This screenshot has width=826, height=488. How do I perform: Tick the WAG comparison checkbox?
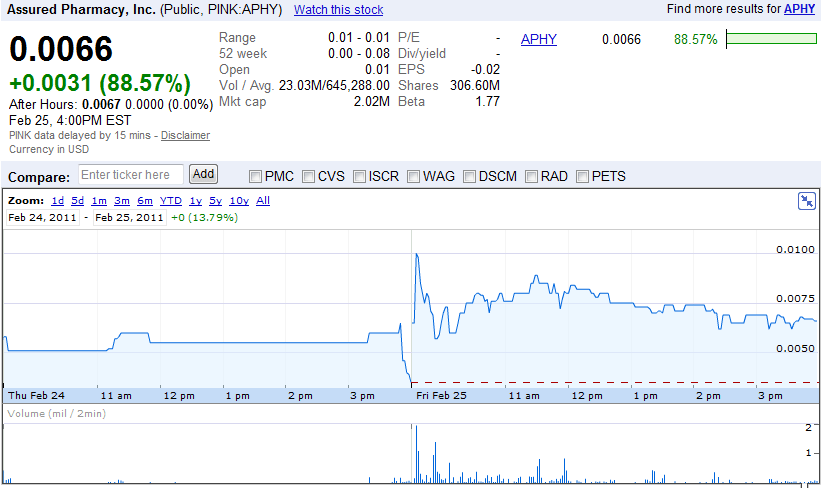414,177
